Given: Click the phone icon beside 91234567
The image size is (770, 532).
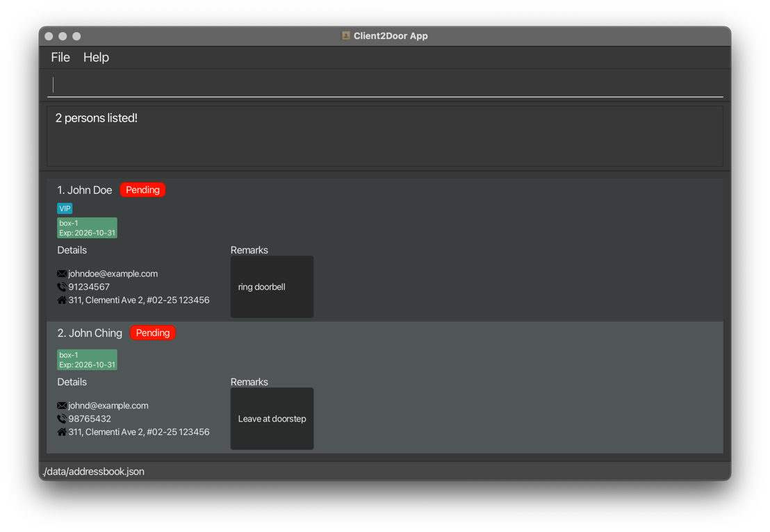Looking at the screenshot, I should [62, 287].
